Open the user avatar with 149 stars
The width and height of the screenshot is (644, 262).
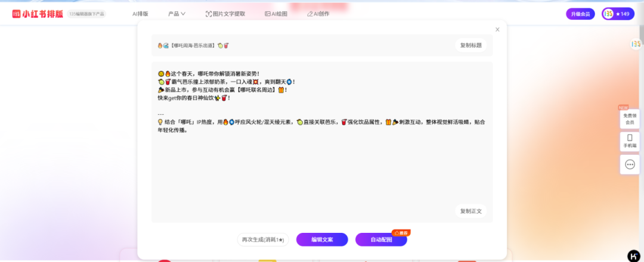click(x=618, y=14)
